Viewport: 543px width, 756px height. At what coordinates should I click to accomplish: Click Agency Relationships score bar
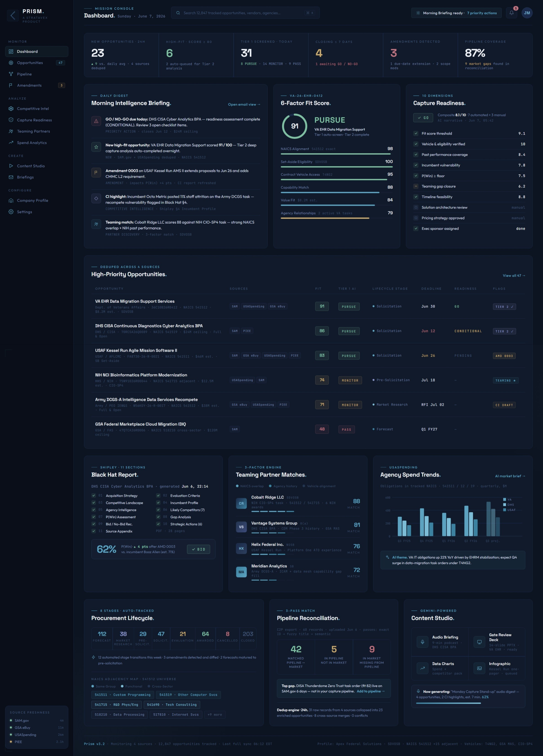point(337,218)
